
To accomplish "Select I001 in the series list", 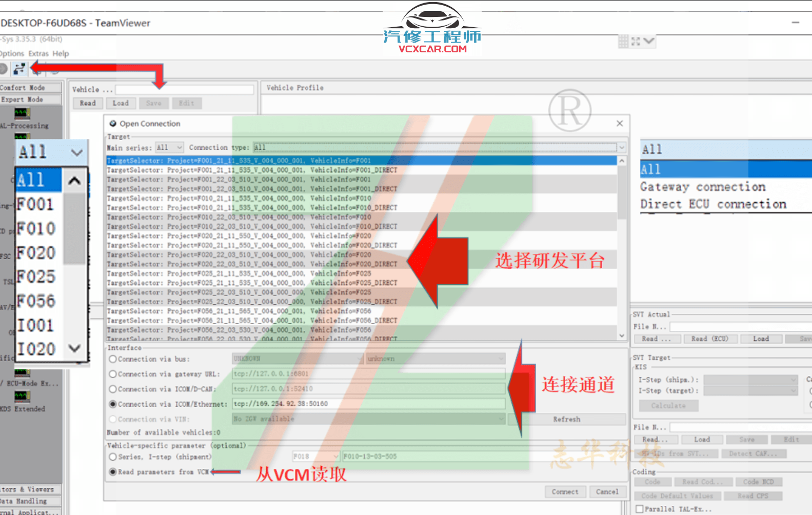I will point(39,325).
